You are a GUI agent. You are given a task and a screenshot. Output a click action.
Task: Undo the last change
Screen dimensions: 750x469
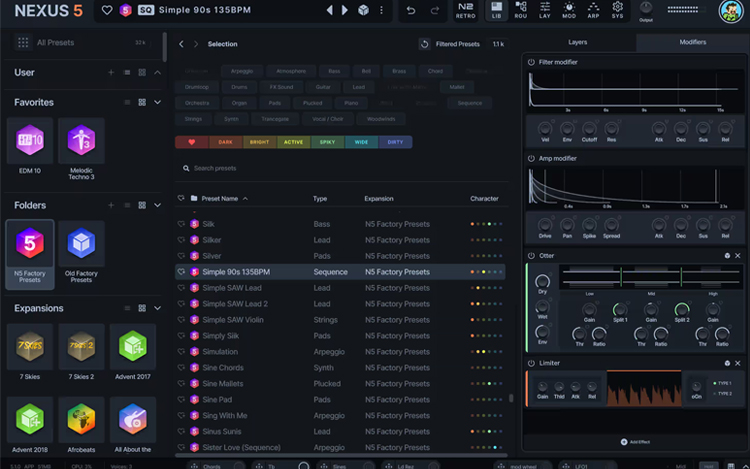pyautogui.click(x=411, y=10)
